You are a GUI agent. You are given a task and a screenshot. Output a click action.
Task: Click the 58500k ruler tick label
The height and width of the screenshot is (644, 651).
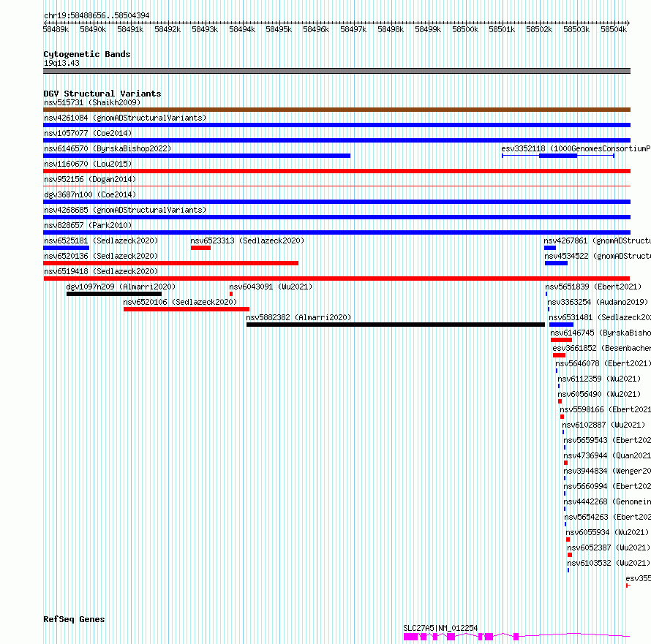[x=465, y=29]
